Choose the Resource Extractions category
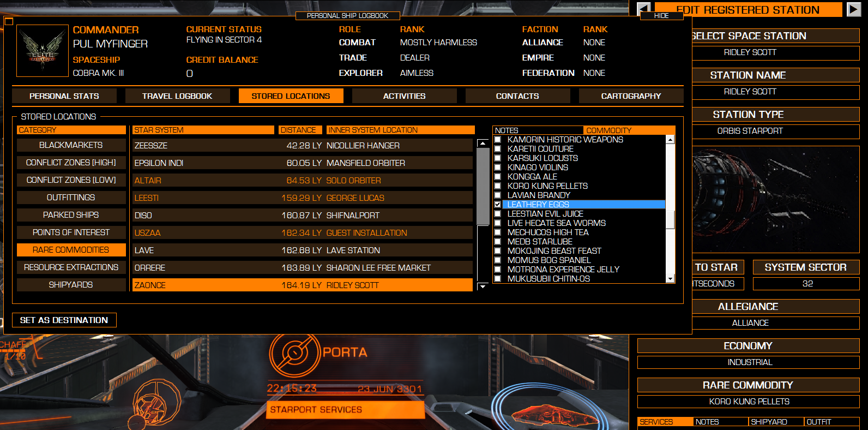Screen dimensions: 868x430 coord(71,267)
